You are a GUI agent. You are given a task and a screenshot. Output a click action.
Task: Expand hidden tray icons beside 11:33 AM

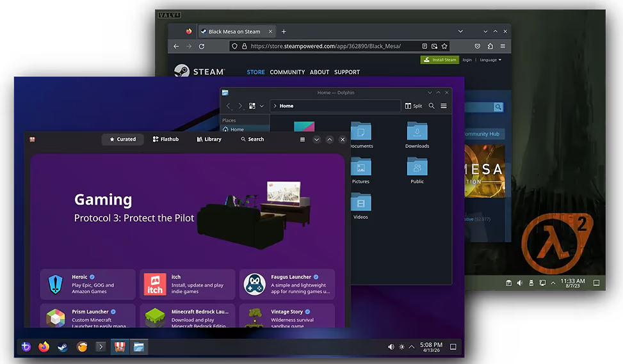(553, 283)
